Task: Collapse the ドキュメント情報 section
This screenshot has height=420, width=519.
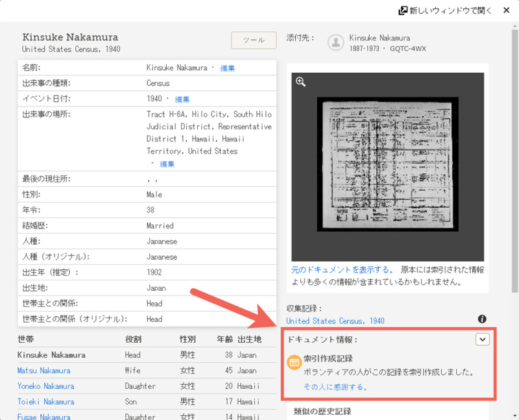Action: click(x=483, y=338)
